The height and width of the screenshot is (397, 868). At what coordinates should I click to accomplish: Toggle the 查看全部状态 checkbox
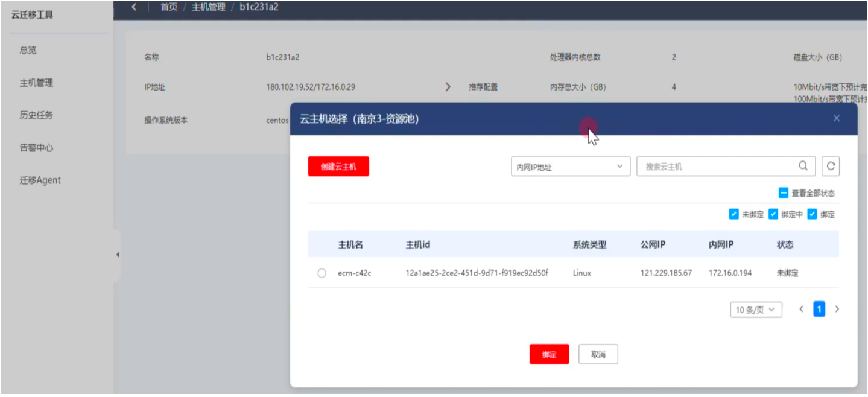pos(784,193)
